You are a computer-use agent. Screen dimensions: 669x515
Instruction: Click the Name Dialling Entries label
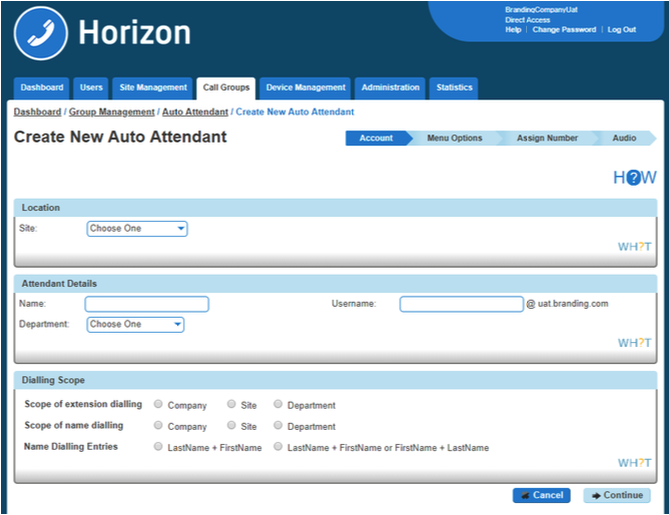pos(71,447)
